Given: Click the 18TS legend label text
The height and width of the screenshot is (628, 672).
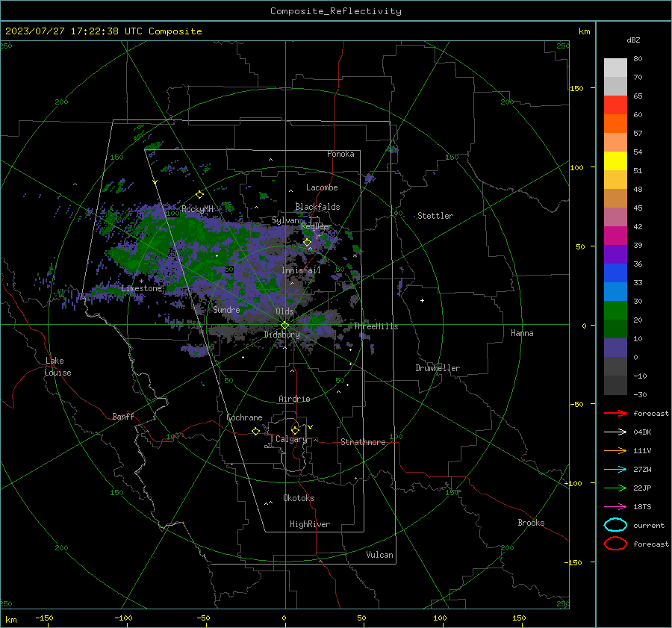Looking at the screenshot, I should [642, 507].
